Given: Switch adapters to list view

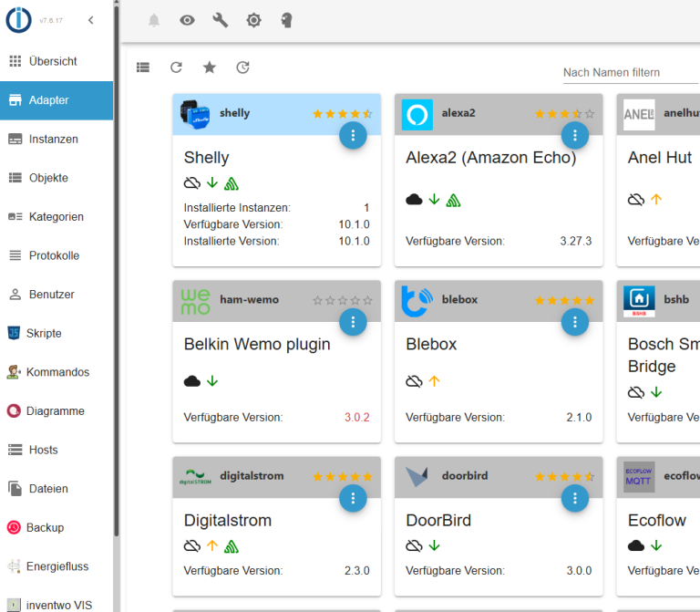Looking at the screenshot, I should [143, 67].
